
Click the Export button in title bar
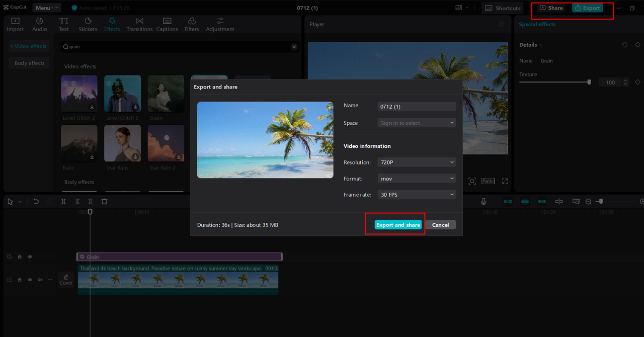tap(587, 8)
